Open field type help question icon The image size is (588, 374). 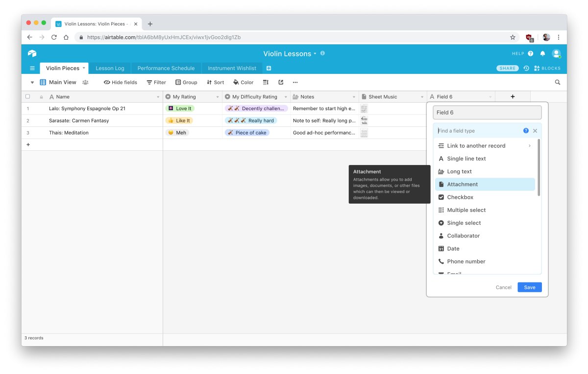[526, 131]
